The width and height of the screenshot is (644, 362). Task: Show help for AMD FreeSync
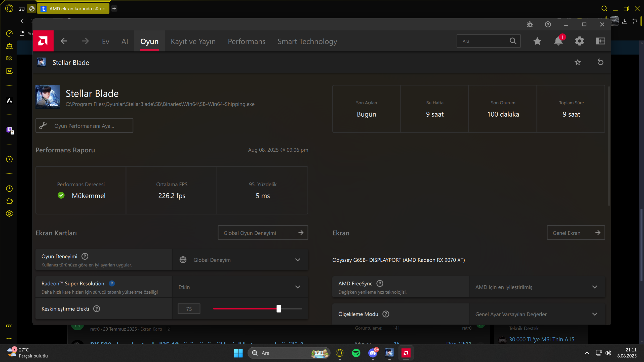point(380,284)
